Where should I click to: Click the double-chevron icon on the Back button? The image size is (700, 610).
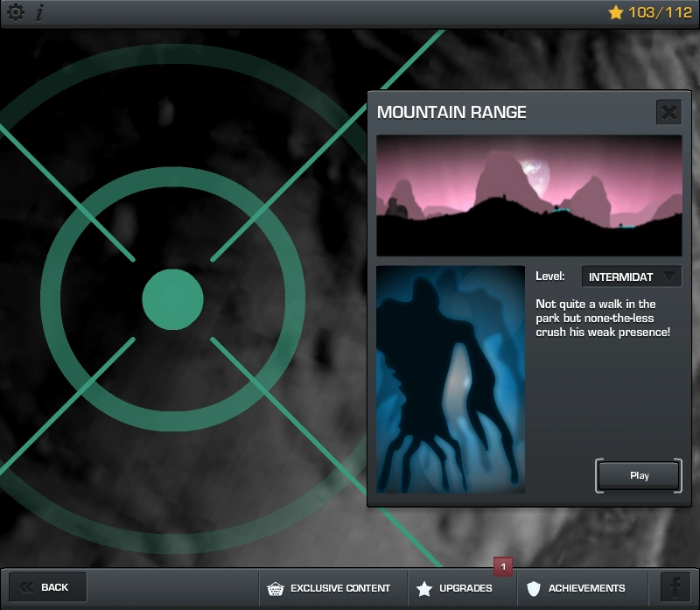point(27,586)
